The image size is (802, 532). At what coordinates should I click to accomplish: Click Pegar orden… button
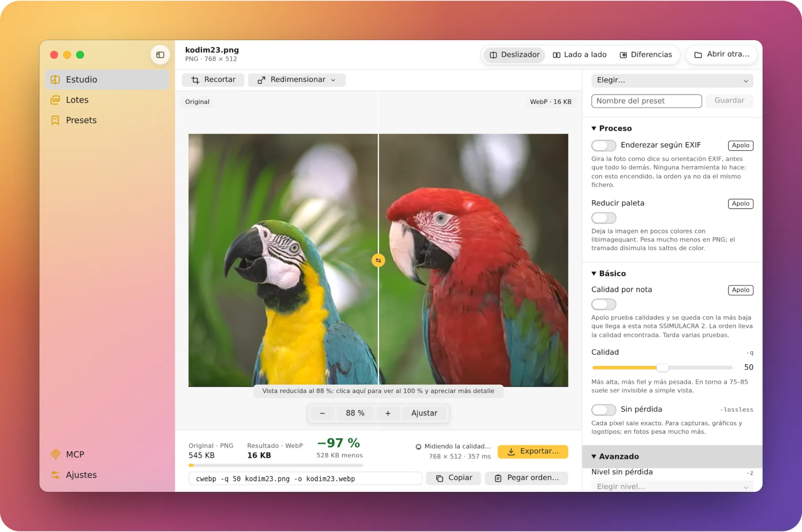coord(527,478)
